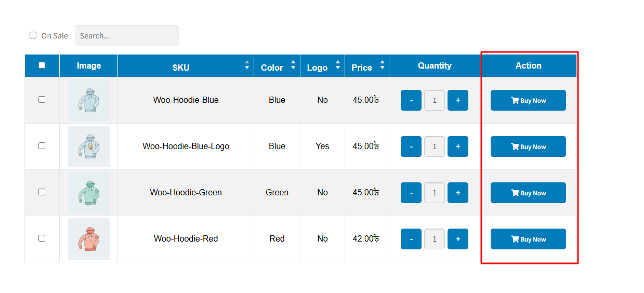Screen dimensions: 644x293
Task: Select the Woo-Hoodie-Green row checkbox
Action: pyautogui.click(x=42, y=192)
